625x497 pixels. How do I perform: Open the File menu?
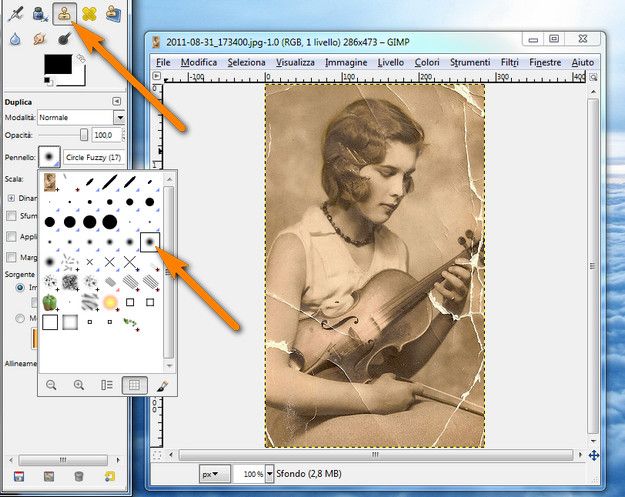[163, 63]
